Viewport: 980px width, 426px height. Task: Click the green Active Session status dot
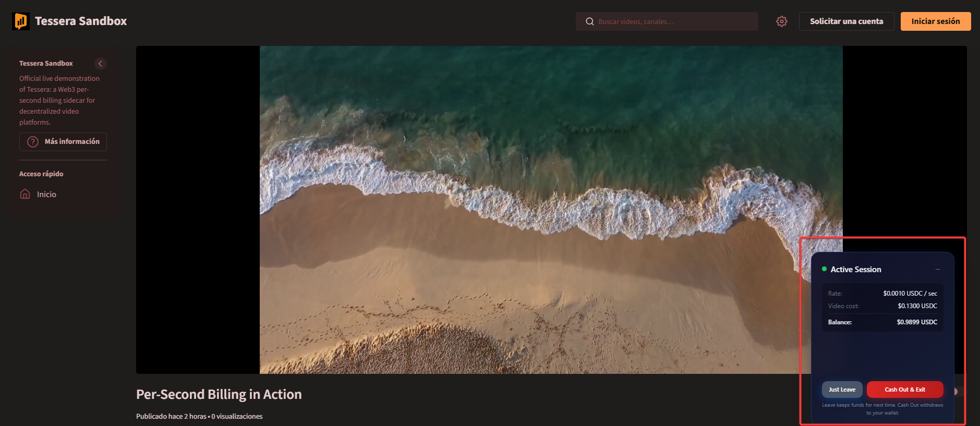click(x=824, y=269)
